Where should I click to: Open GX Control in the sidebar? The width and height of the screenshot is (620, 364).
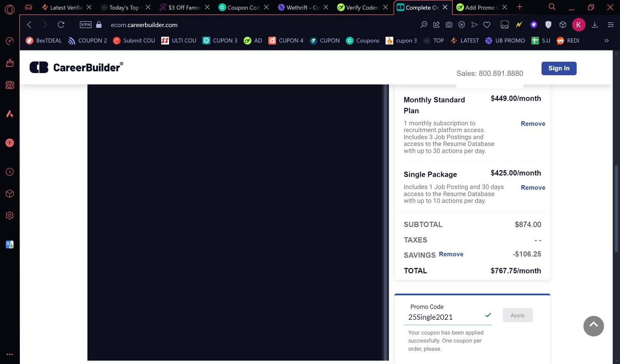point(10,41)
